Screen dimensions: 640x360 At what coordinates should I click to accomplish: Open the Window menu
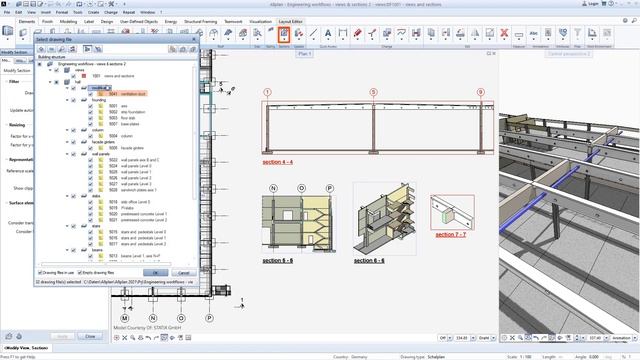click(x=148, y=13)
